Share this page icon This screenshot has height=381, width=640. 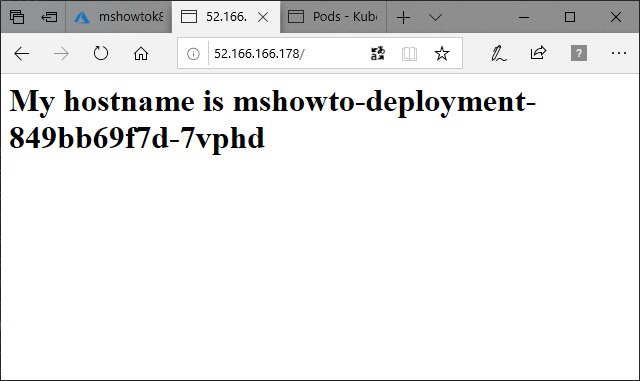tap(538, 53)
